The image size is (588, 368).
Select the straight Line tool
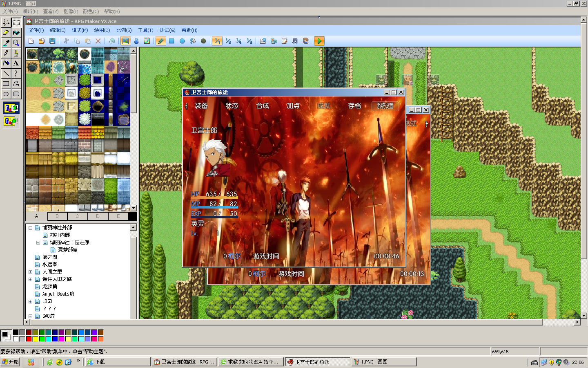click(x=6, y=73)
